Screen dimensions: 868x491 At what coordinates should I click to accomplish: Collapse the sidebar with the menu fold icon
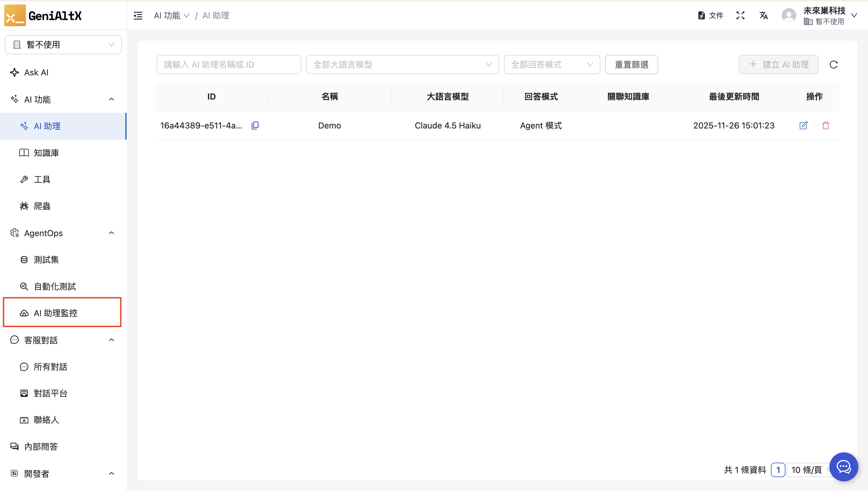pos(138,15)
